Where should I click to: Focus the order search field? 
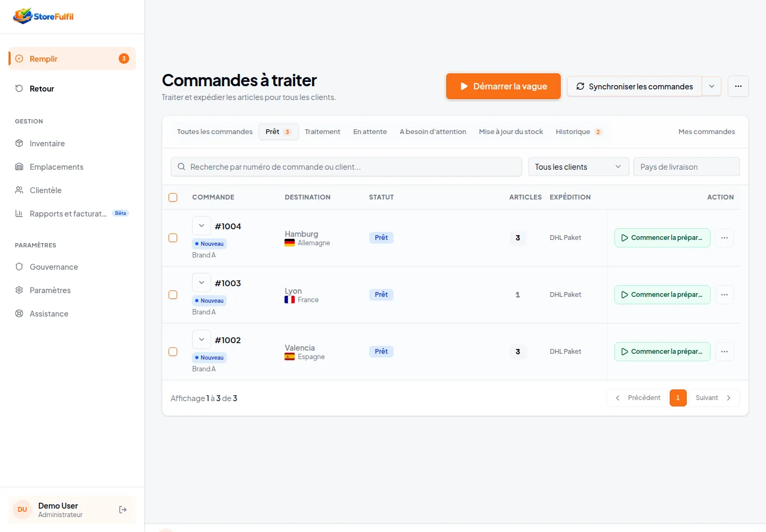pos(346,167)
